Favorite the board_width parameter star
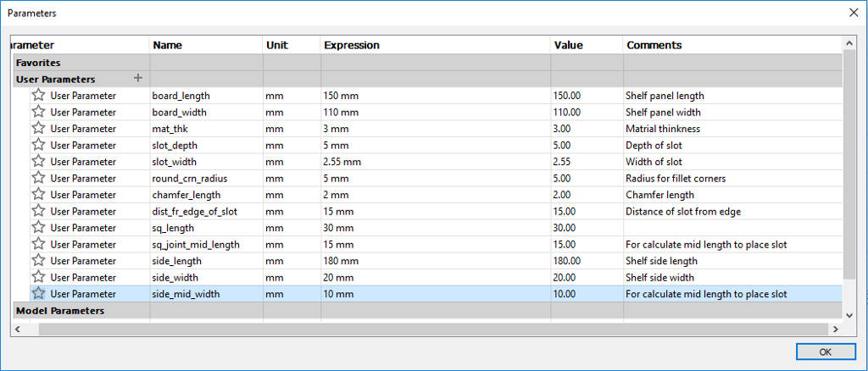The width and height of the screenshot is (868, 371). pos(37,112)
